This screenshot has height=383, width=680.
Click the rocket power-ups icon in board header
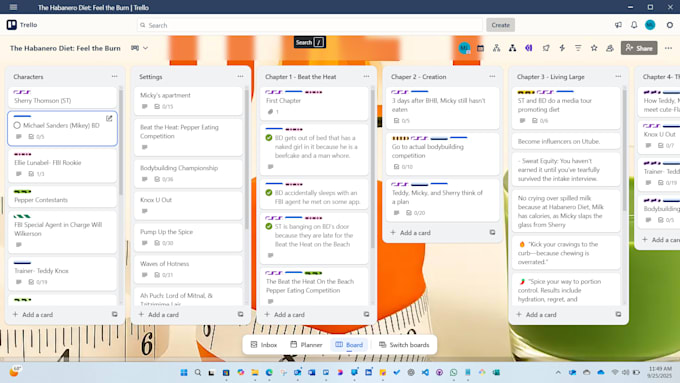[x=546, y=48]
